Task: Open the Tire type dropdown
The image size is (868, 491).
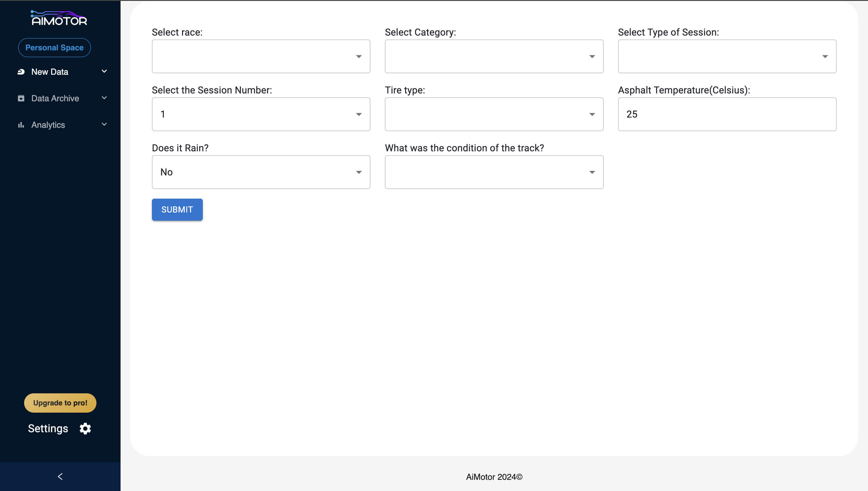Action: click(493, 114)
